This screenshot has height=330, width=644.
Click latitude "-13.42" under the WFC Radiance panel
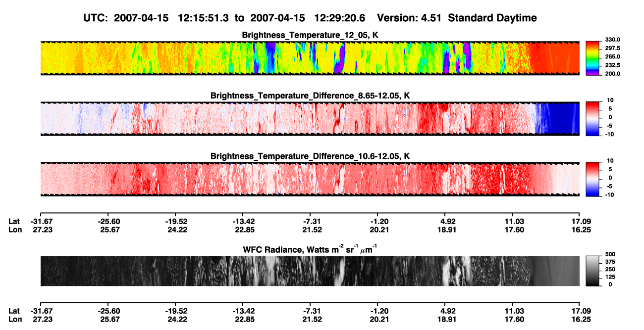[243, 311]
